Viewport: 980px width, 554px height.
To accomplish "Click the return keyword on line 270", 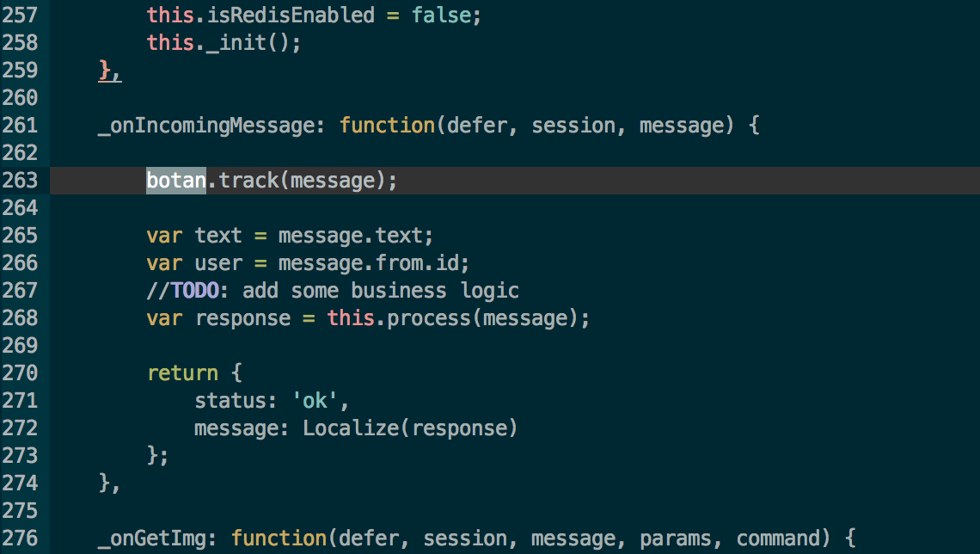I will pos(182,373).
